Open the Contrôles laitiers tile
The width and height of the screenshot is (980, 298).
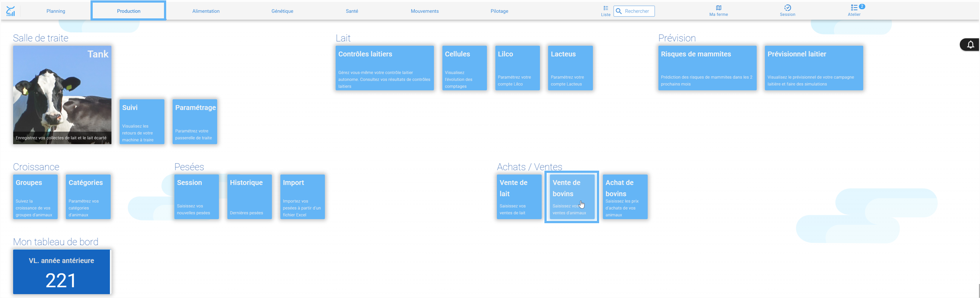(385, 68)
